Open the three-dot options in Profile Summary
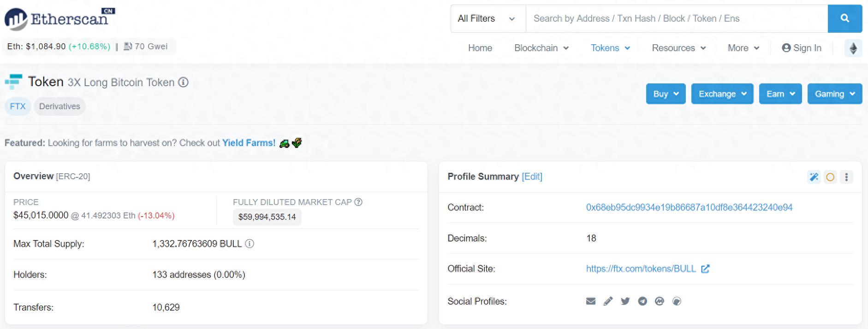 [x=846, y=177]
